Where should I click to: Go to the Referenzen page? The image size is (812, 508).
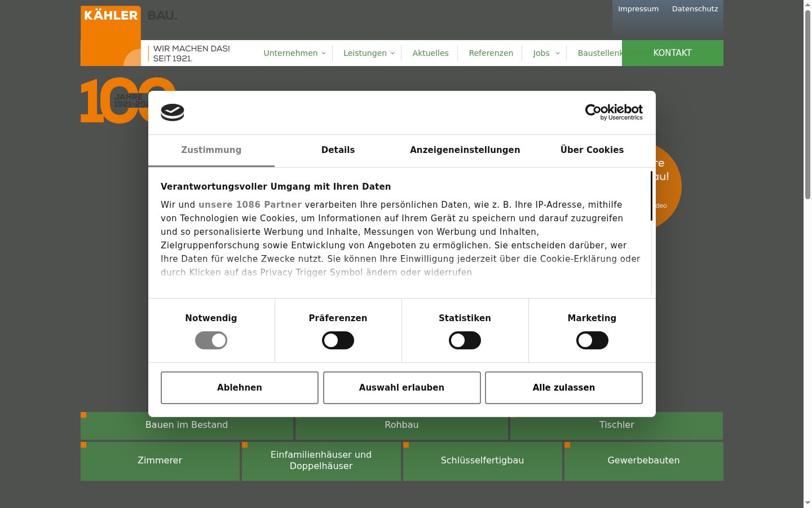point(491,53)
